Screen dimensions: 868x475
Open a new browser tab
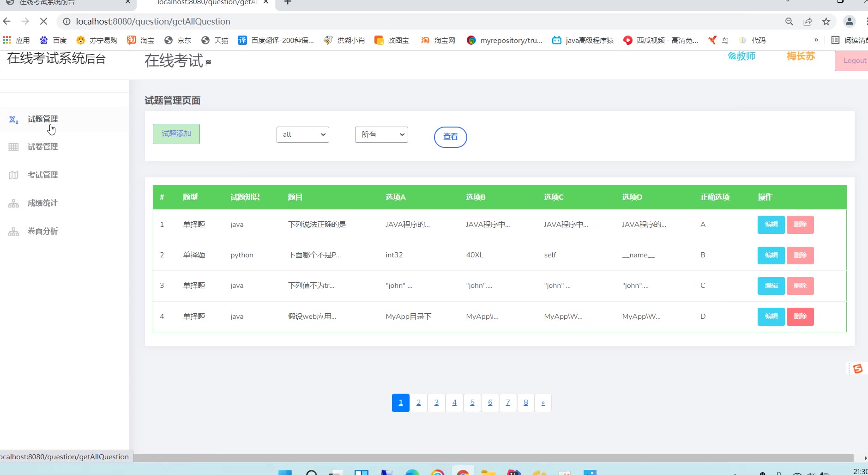288,2
